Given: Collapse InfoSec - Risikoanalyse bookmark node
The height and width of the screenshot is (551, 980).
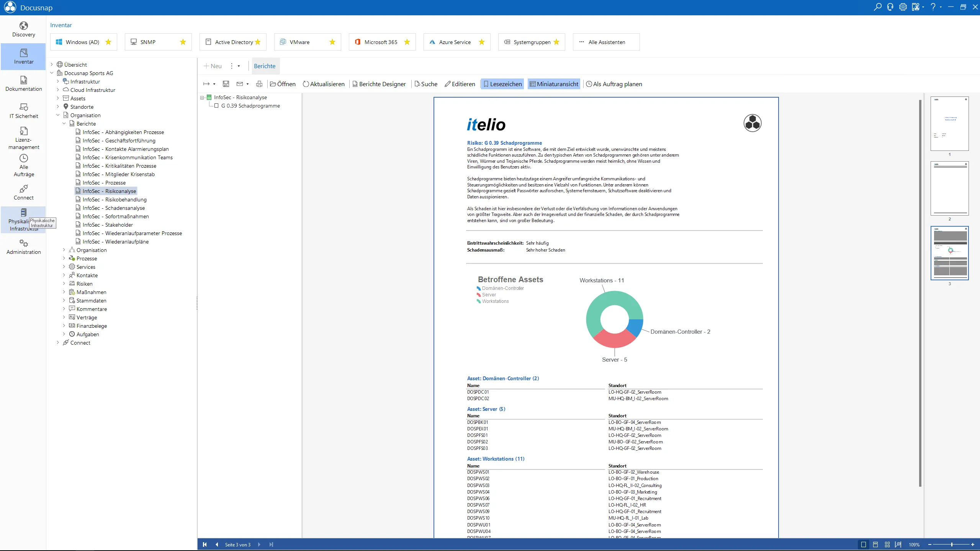Looking at the screenshot, I should 202,98.
